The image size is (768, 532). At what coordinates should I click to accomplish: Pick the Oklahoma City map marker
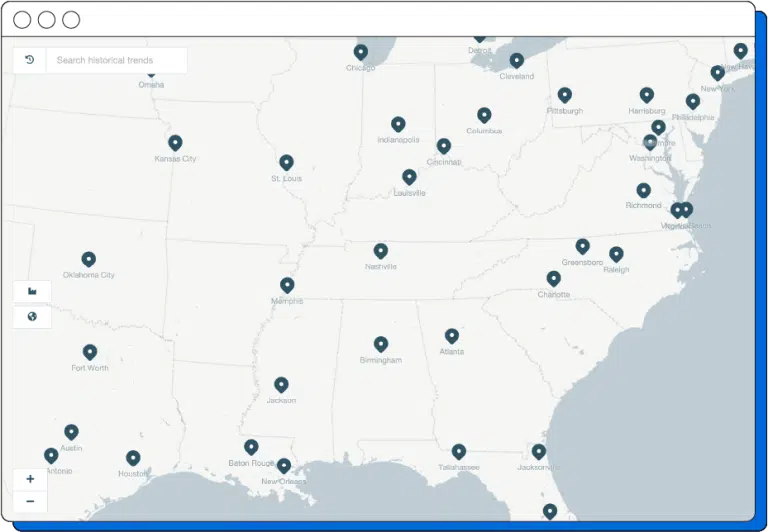tap(89, 259)
